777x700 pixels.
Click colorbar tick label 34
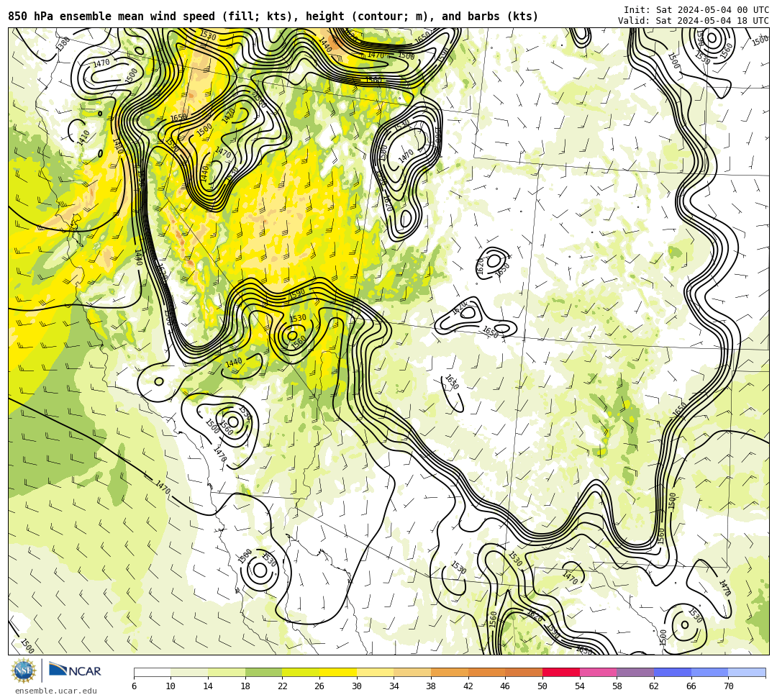[x=394, y=686]
